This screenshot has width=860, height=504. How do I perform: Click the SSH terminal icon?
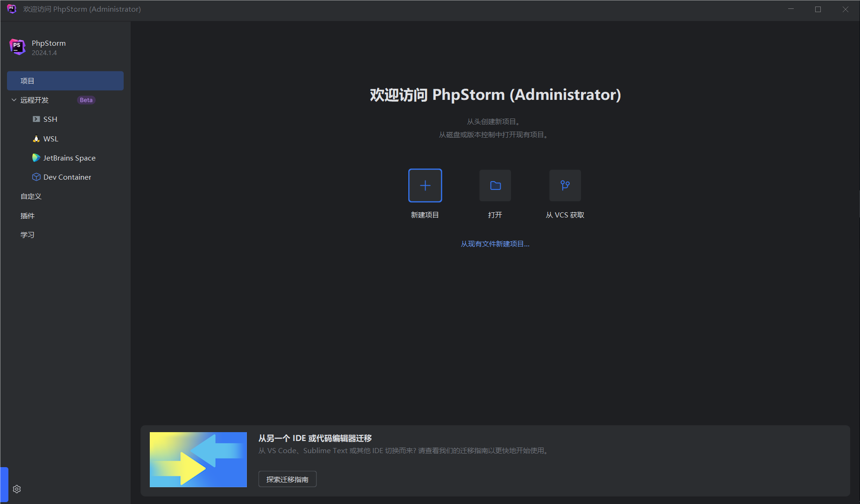[36, 119]
